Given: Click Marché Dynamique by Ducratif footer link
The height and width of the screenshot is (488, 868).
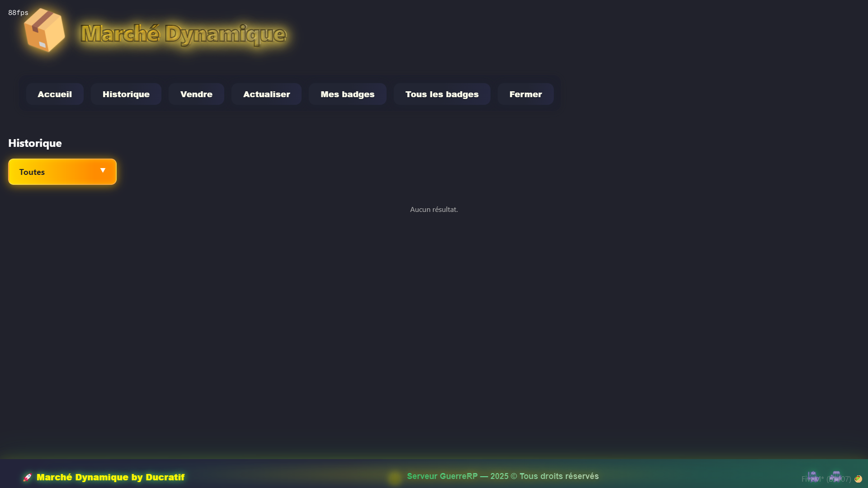Looking at the screenshot, I should (110, 477).
